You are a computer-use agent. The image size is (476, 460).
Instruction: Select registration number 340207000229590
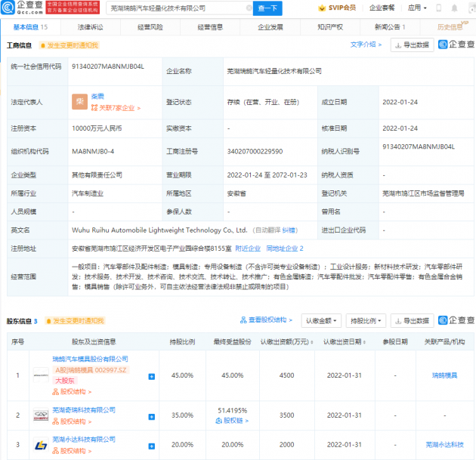coord(255,151)
